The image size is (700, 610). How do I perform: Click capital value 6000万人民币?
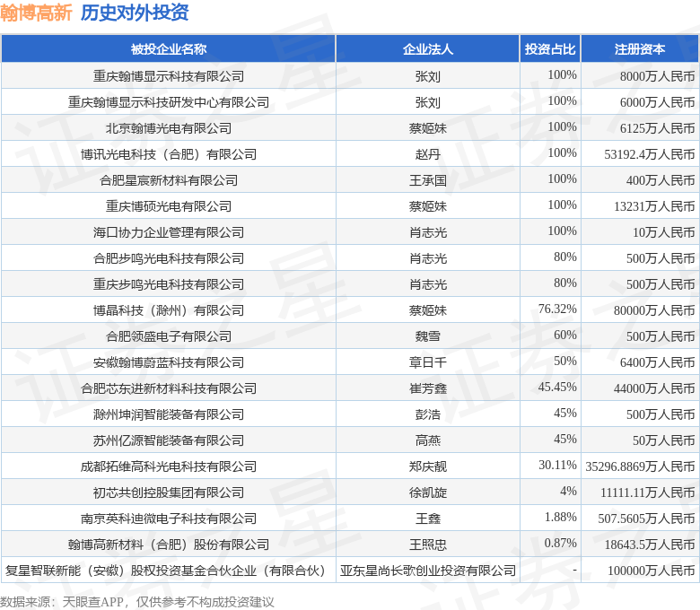click(x=657, y=102)
